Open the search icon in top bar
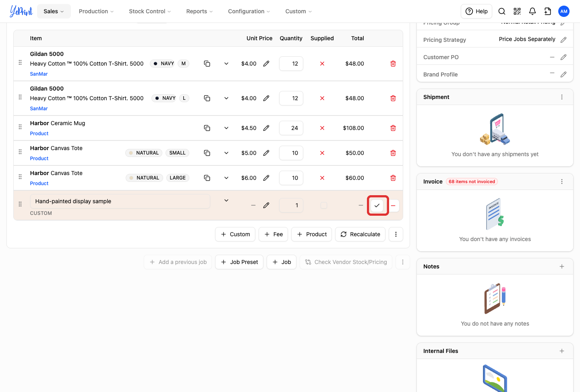This screenshot has height=392, width=580. (502, 11)
